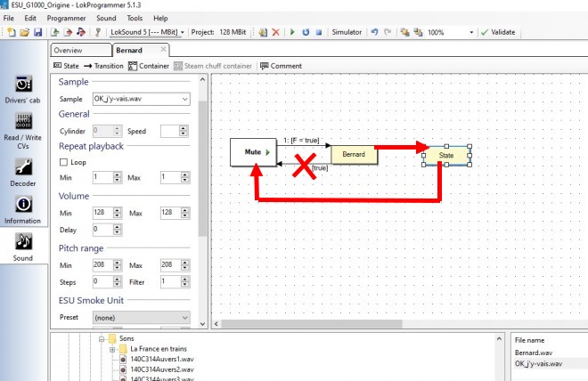This screenshot has height=381, width=588.
Task: Start simulation with the green play icon
Action: 292,32
